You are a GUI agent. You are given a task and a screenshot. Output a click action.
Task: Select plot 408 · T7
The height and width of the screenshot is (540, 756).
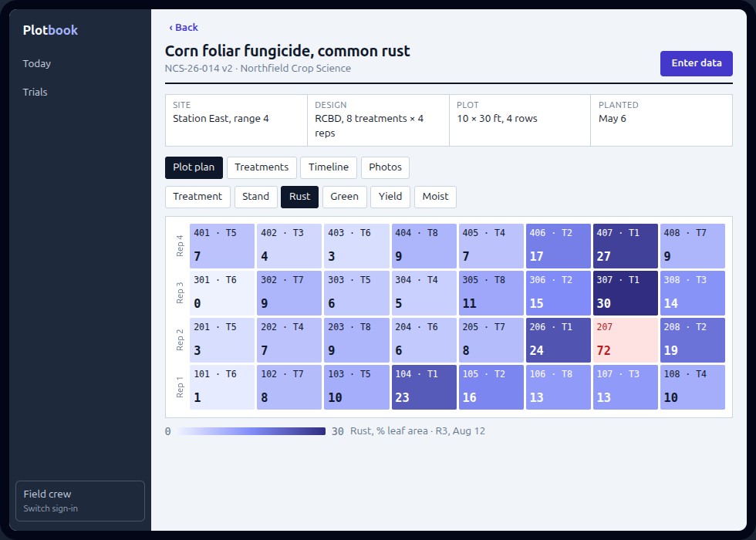click(x=693, y=246)
